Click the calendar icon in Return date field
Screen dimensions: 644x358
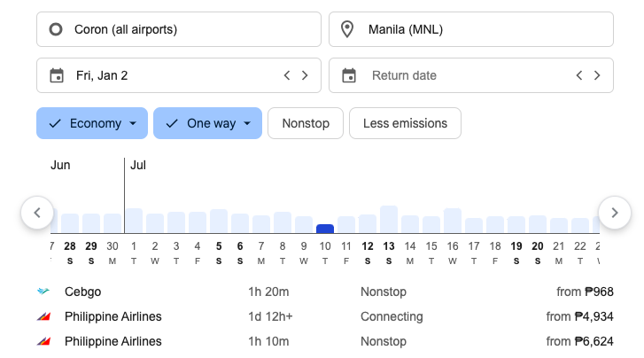point(349,75)
